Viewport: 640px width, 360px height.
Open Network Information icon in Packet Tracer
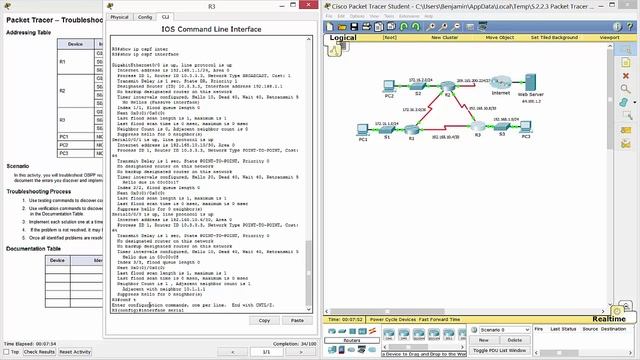617,27
